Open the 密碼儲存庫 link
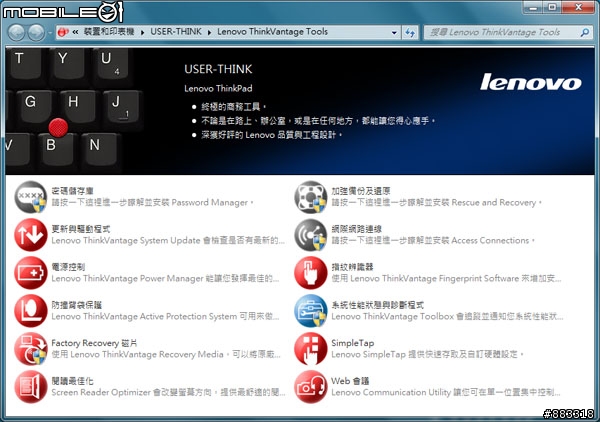600x422 pixels. pyautogui.click(x=72, y=191)
